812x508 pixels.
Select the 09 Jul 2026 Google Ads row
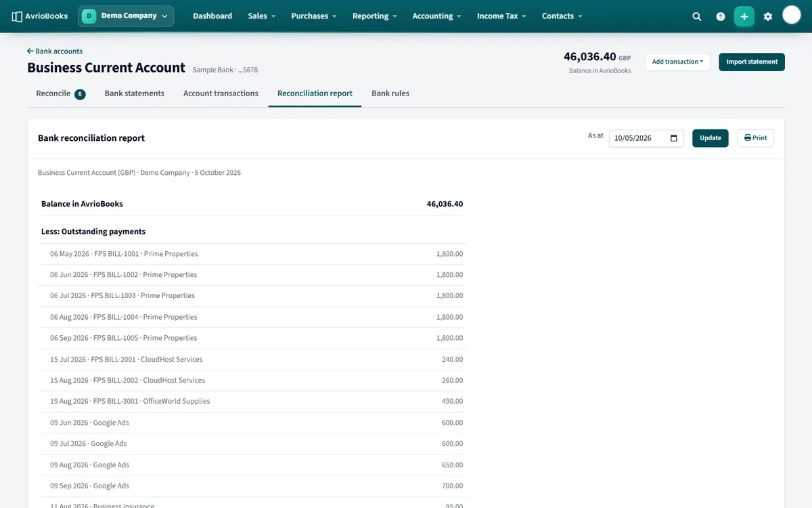[252, 444]
